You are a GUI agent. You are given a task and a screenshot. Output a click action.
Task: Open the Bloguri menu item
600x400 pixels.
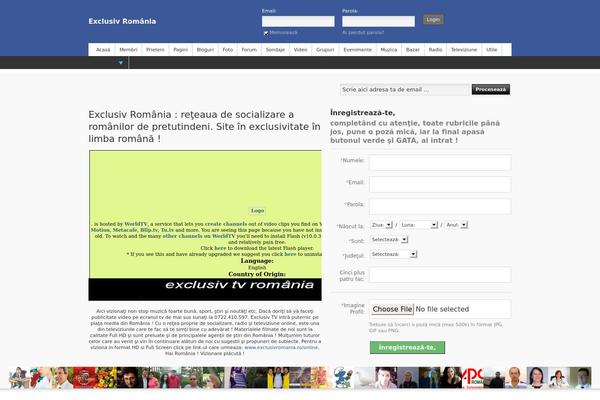[x=205, y=50]
